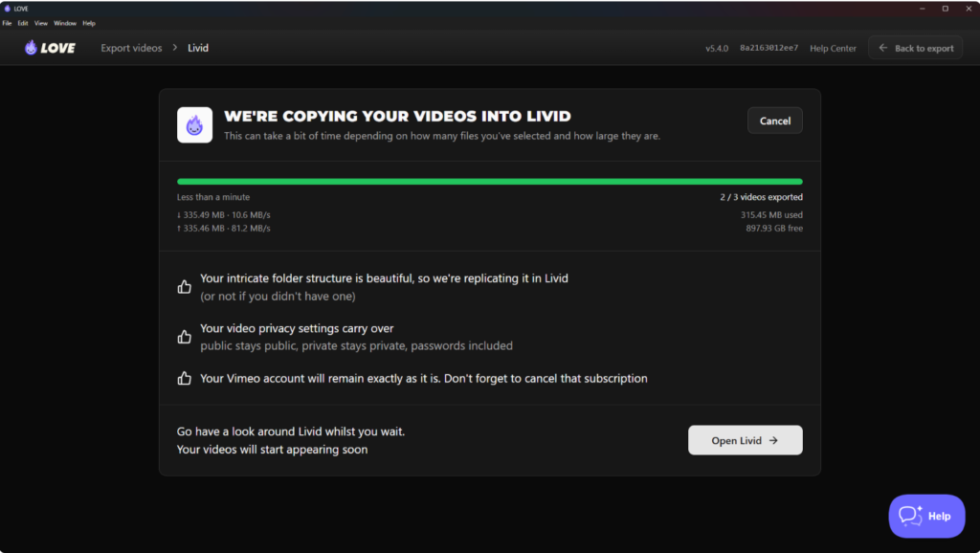Image resolution: width=980 pixels, height=553 pixels.
Task: Open the Help menu in menu bar
Action: click(89, 23)
